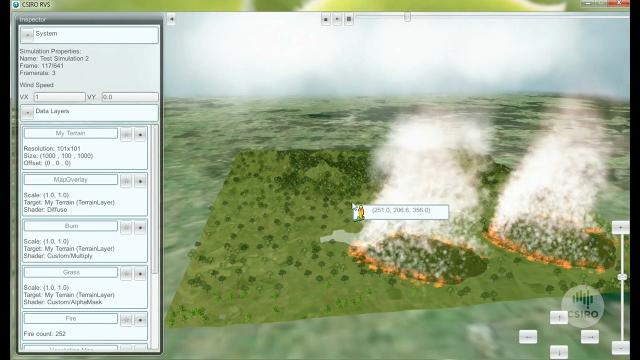Pan the camera left with the left arrow button

tap(528, 337)
